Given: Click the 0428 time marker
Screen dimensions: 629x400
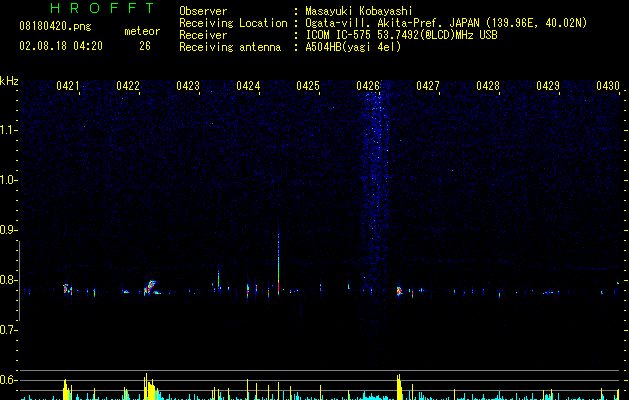Looking at the screenshot, I should coord(488,86).
